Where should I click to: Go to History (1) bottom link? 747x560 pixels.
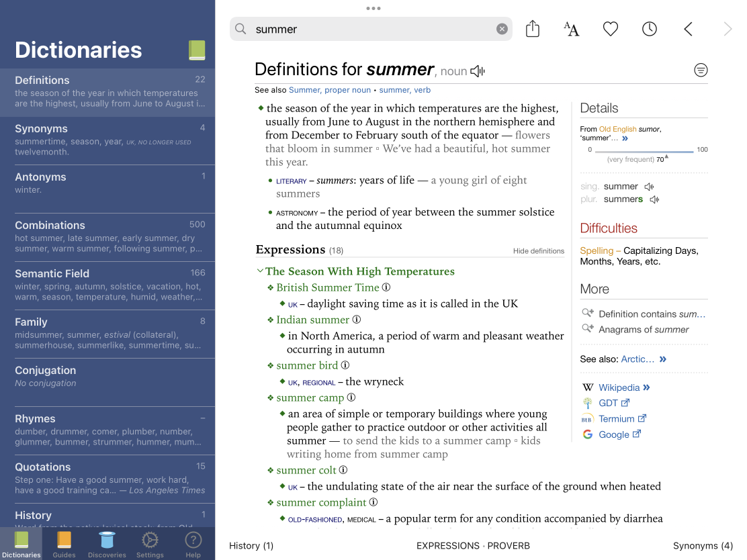coord(251,546)
